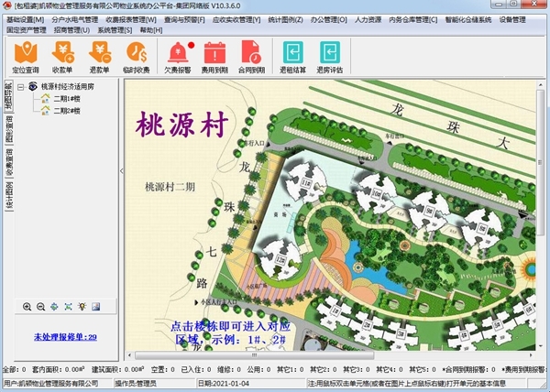Open the 应收实收管理[Y] menu
Viewport: 550px width, 392px height.
(236, 19)
